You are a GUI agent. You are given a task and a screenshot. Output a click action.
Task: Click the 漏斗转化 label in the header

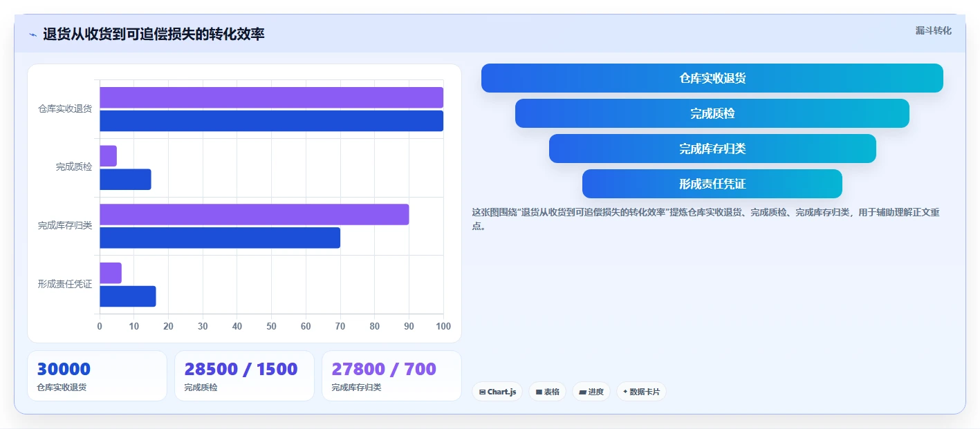click(x=934, y=30)
